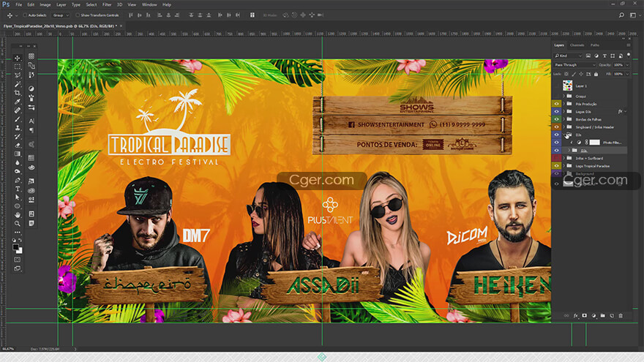Image resolution: width=644 pixels, height=362 pixels.
Task: Click the Lock position icon in the Layers panel
Action: 581,75
